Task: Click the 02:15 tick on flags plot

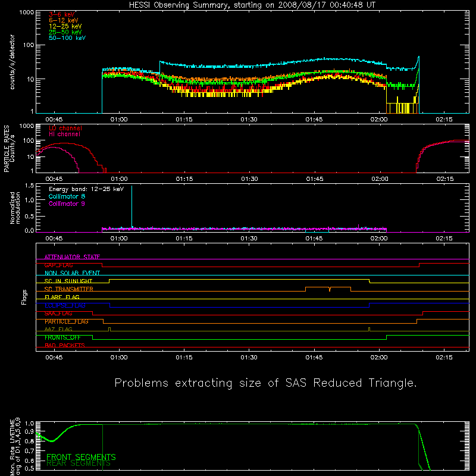Action: tap(444, 358)
